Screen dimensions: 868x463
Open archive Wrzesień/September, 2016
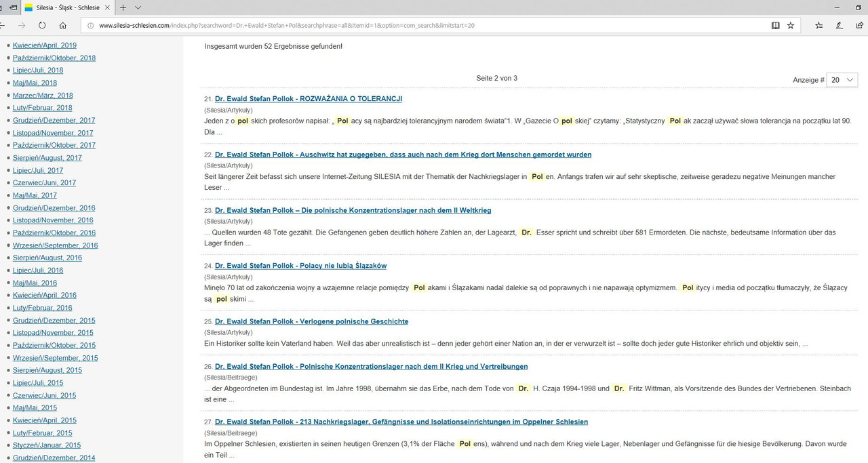56,245
